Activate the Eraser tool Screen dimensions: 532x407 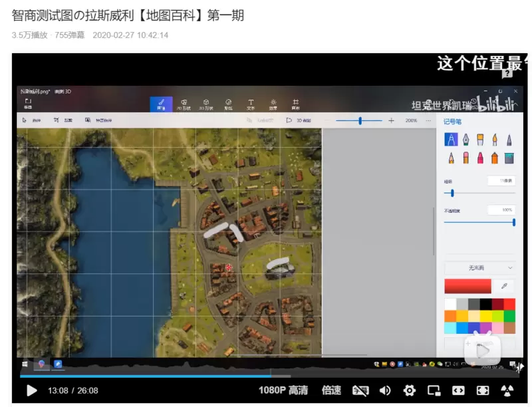pyautogui.click(x=466, y=158)
